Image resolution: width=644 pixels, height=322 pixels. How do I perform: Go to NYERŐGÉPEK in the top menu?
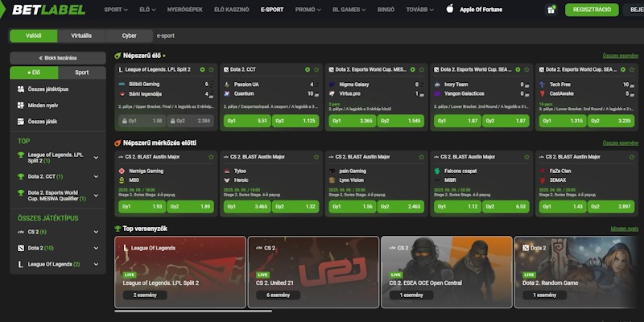[x=185, y=10]
